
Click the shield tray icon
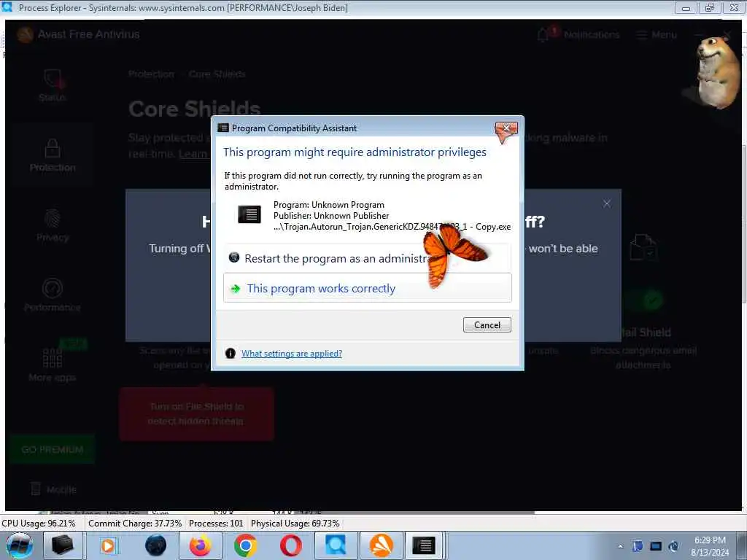[x=638, y=546]
